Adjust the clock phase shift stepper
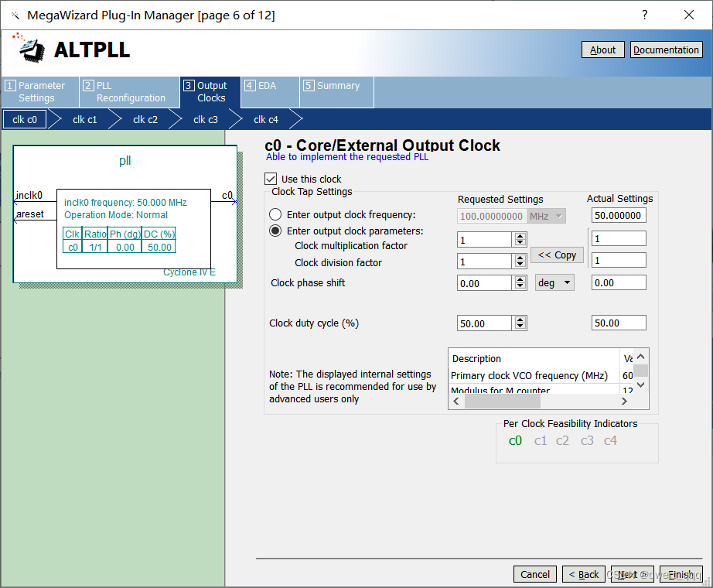The image size is (713, 588). coord(520,283)
